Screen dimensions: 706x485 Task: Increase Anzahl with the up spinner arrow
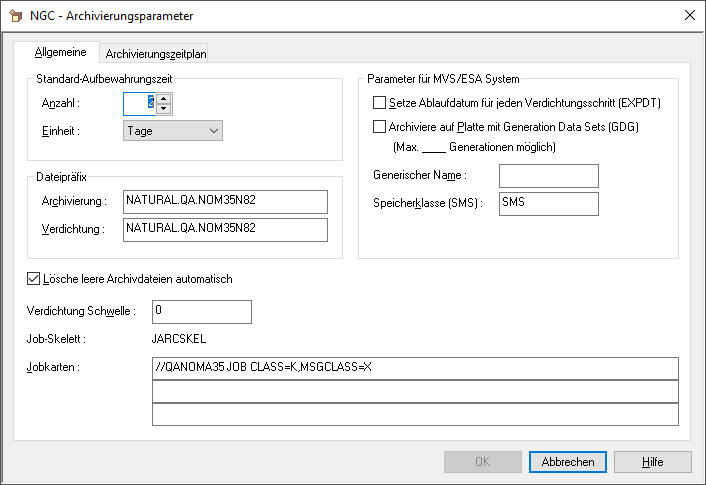[164, 97]
